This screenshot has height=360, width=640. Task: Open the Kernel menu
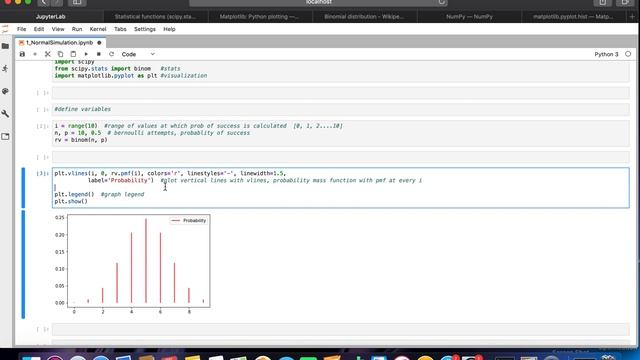click(98, 29)
